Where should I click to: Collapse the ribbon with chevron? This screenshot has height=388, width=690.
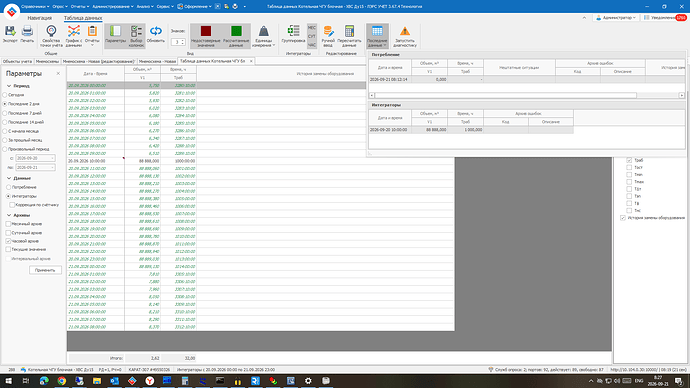[x=584, y=18]
